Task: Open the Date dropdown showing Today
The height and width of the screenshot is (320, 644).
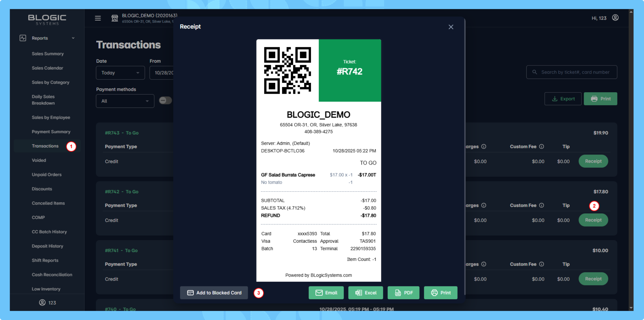Action: point(120,73)
